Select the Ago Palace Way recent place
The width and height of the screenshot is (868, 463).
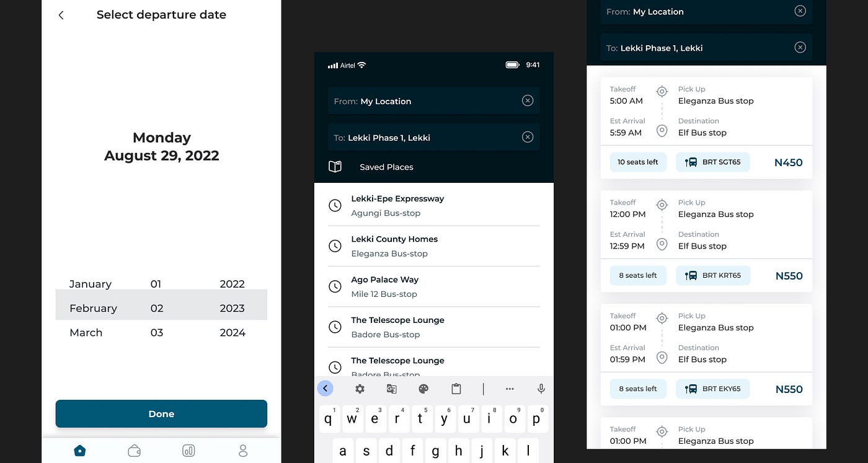click(434, 286)
